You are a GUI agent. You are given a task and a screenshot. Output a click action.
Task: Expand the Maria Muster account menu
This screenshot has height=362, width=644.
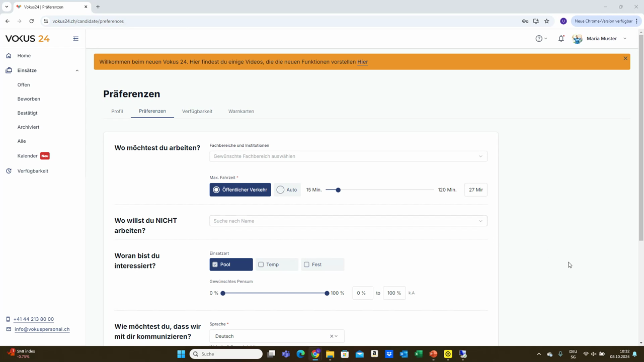(x=625, y=39)
